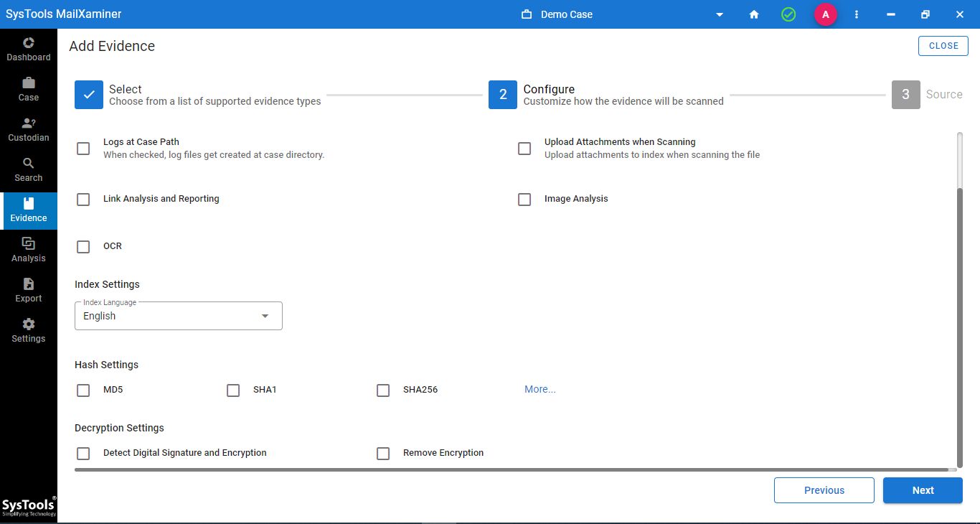Open the Analysis sidebar icon
Screen dimensions: 980x524
pyautogui.click(x=29, y=250)
